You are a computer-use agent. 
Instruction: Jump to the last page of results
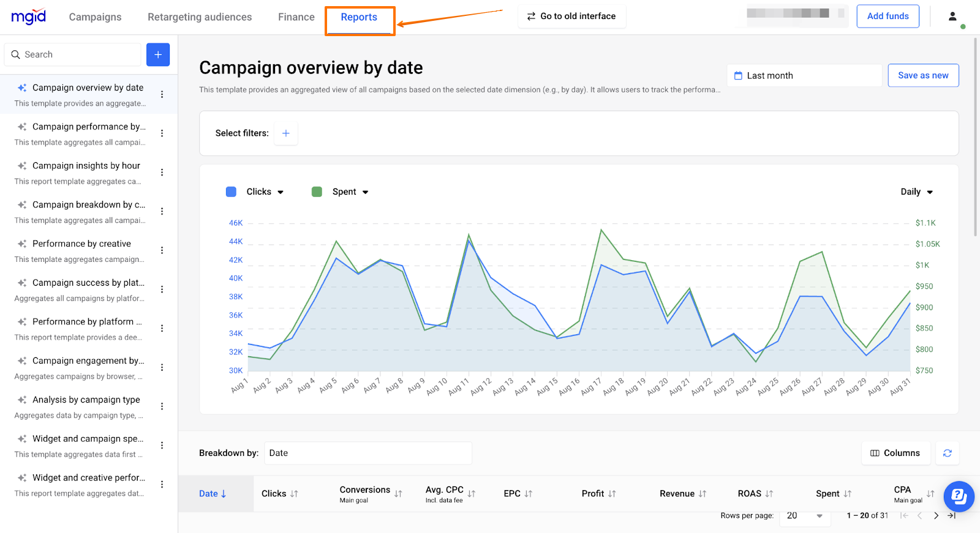tap(951, 516)
